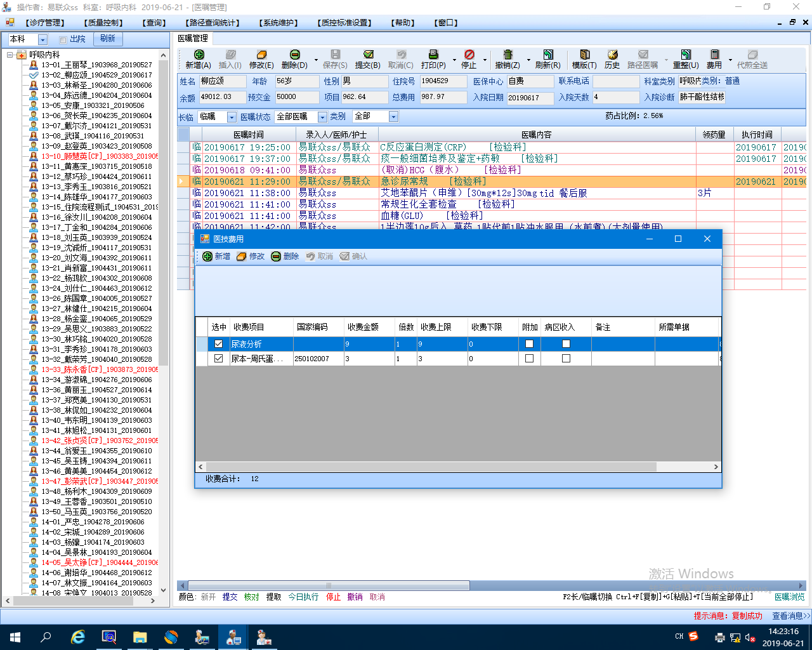Image resolution: width=812 pixels, height=650 pixels.
Task: Click the 刷新(R) refresh toolbar icon
Action: pos(547,55)
